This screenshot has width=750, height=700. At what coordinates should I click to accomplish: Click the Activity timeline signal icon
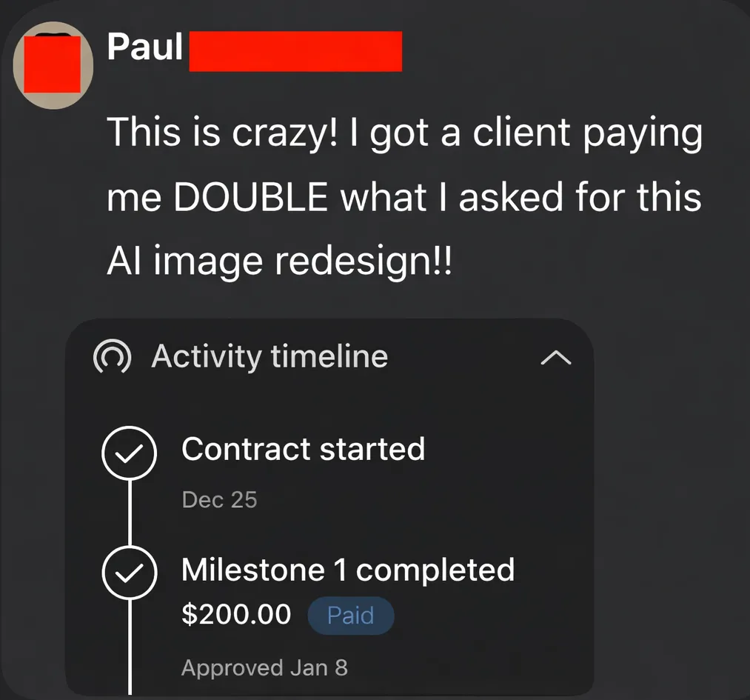coord(113,356)
